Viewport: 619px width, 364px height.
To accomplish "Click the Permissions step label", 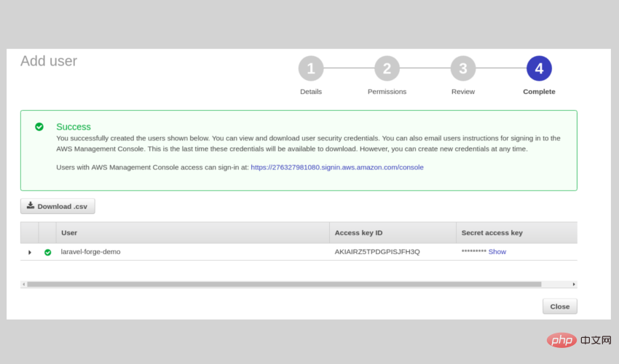I will 387,92.
